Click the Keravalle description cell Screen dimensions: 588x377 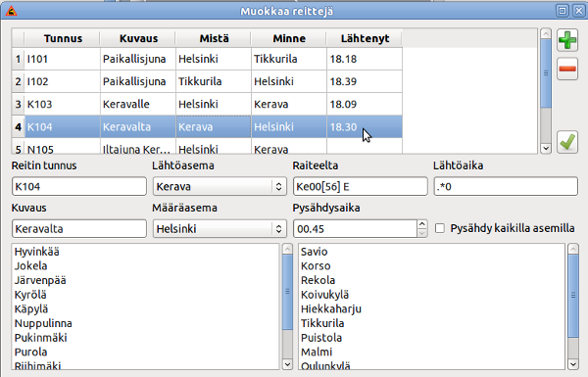pos(138,104)
